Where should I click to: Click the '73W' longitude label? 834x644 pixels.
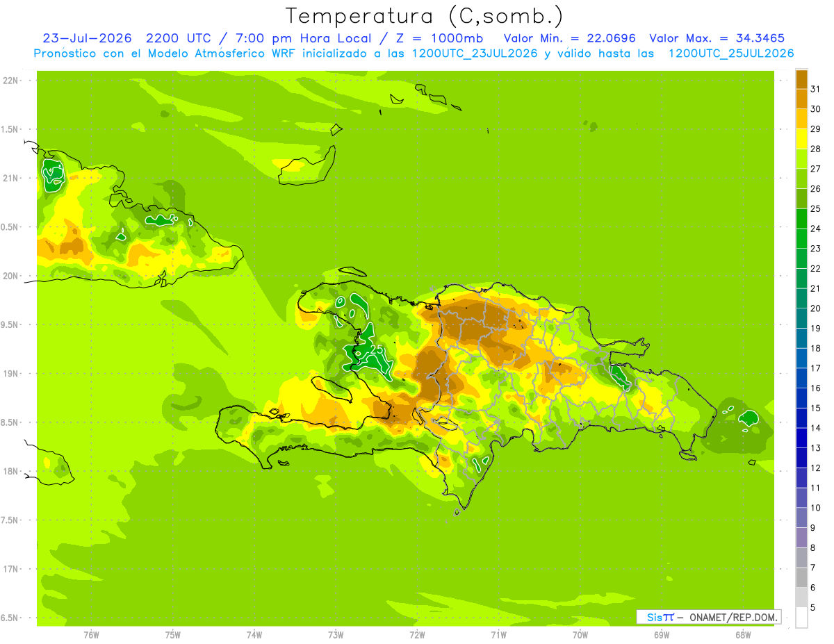[336, 635]
